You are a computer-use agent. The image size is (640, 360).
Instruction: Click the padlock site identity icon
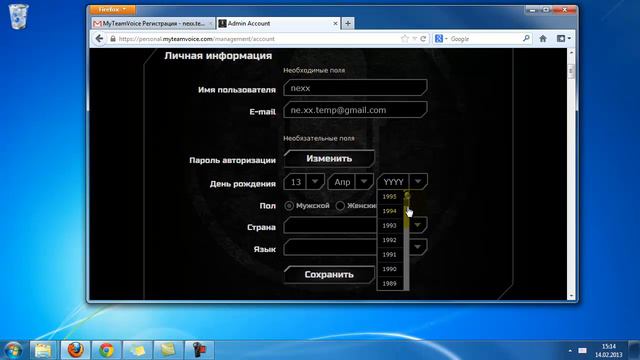[x=113, y=39]
